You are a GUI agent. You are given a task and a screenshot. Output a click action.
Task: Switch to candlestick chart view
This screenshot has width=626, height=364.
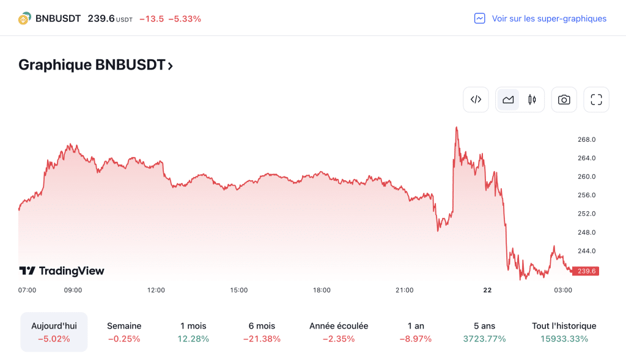[532, 100]
